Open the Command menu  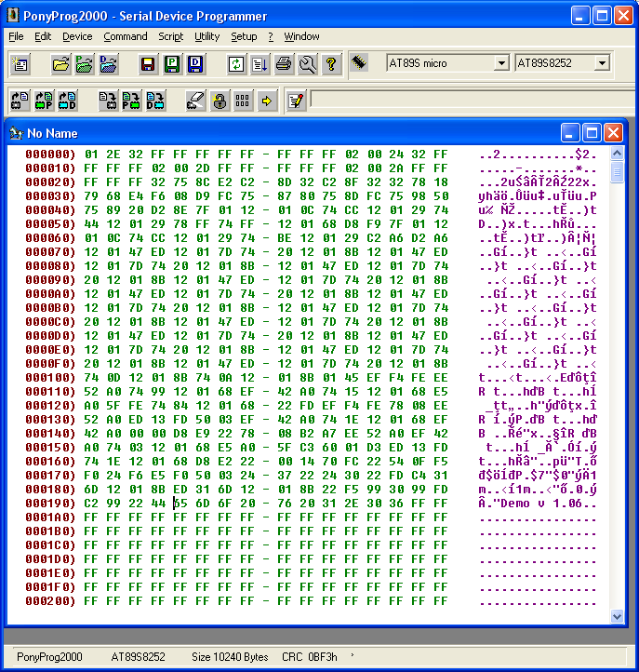(x=126, y=36)
